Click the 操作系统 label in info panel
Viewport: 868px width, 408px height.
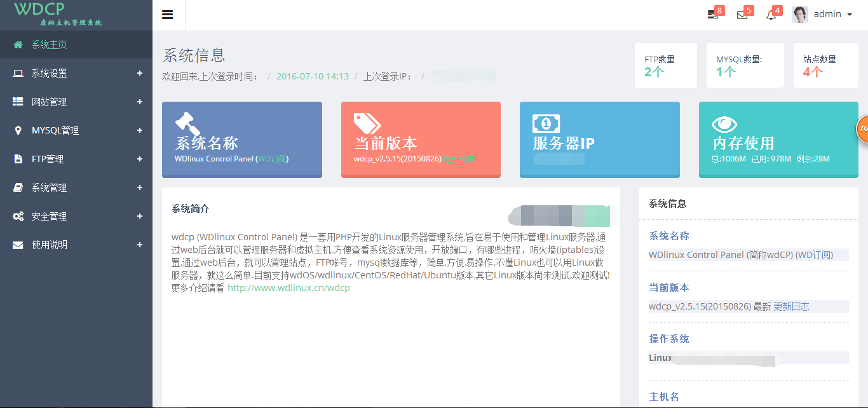(x=669, y=339)
